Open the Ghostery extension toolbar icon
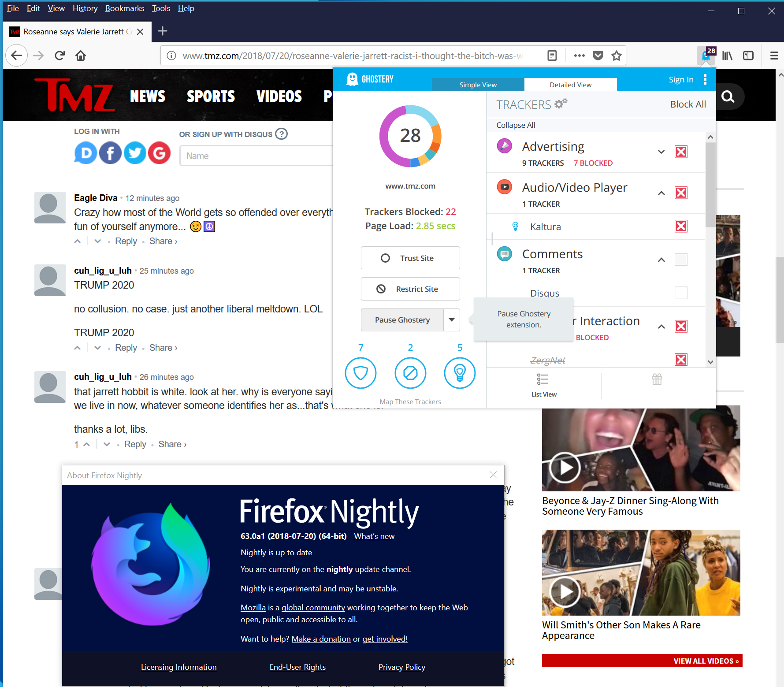784x687 pixels. coord(706,56)
